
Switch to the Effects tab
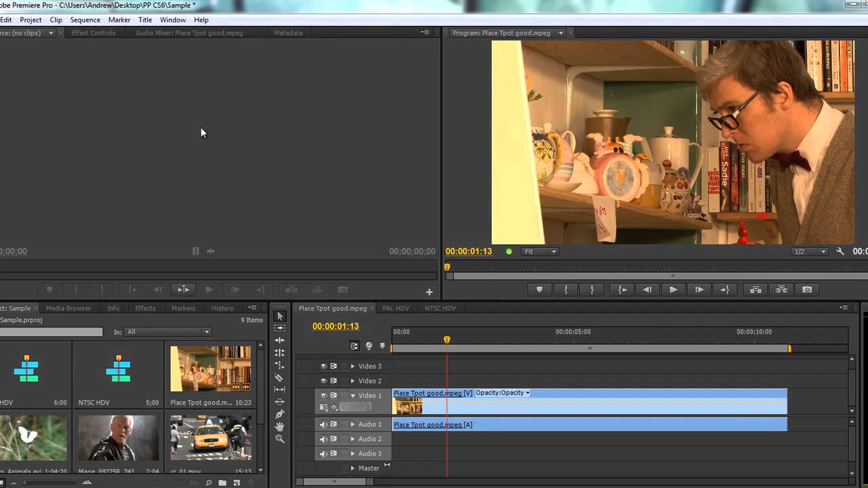coord(145,308)
